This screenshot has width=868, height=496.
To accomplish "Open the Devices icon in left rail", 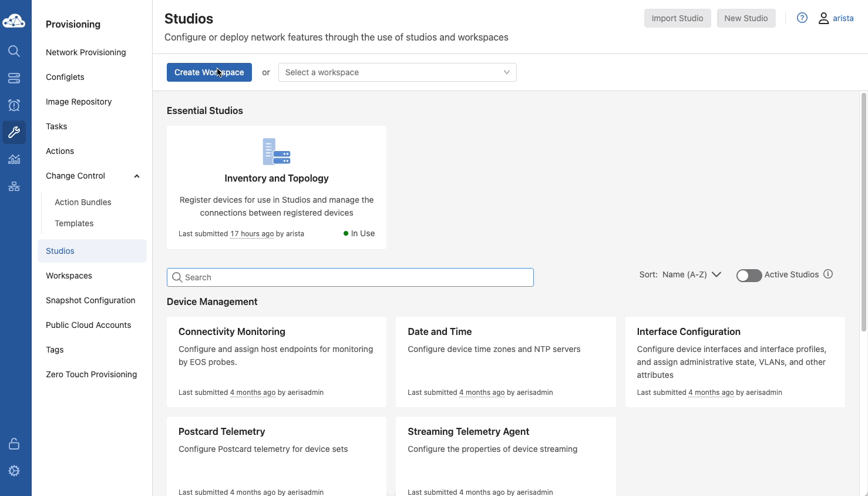I will click(x=14, y=78).
